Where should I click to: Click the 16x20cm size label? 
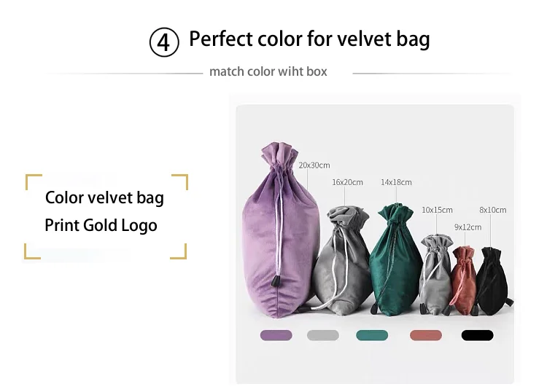tap(347, 182)
